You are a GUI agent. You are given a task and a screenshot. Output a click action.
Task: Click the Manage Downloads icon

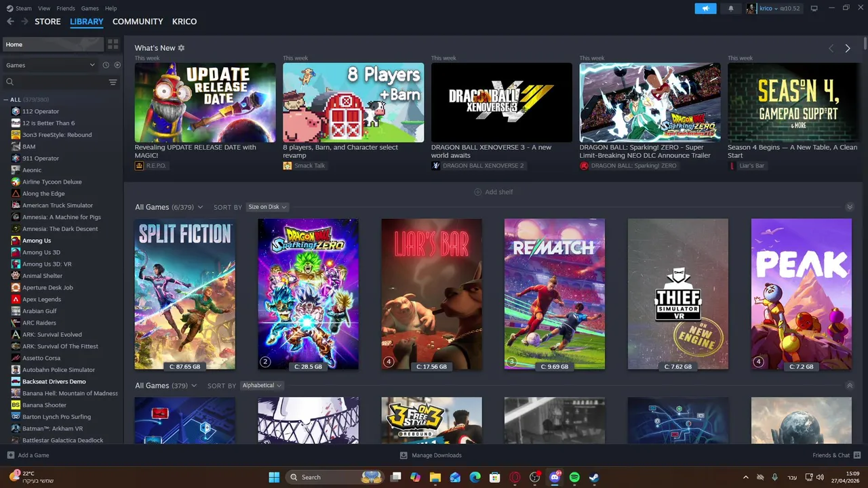click(x=403, y=455)
